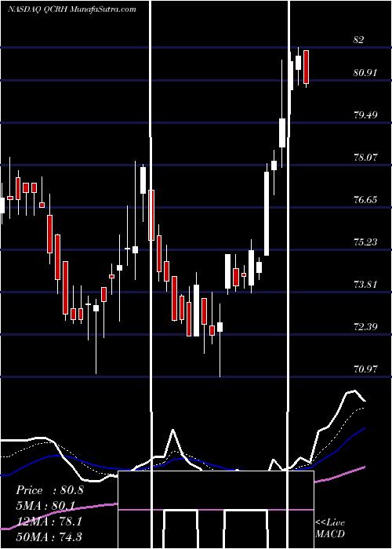Click the 78.07 price axis label
This screenshot has height=549, width=392.
[365, 157]
